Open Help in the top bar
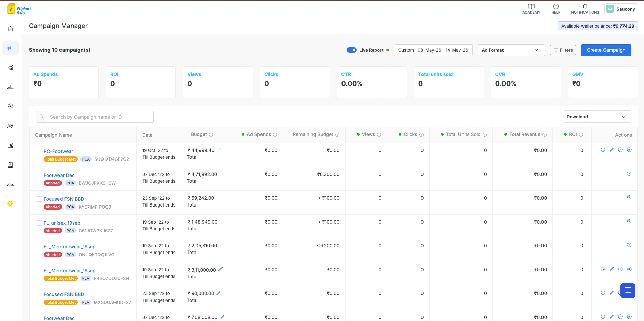 click(x=556, y=9)
